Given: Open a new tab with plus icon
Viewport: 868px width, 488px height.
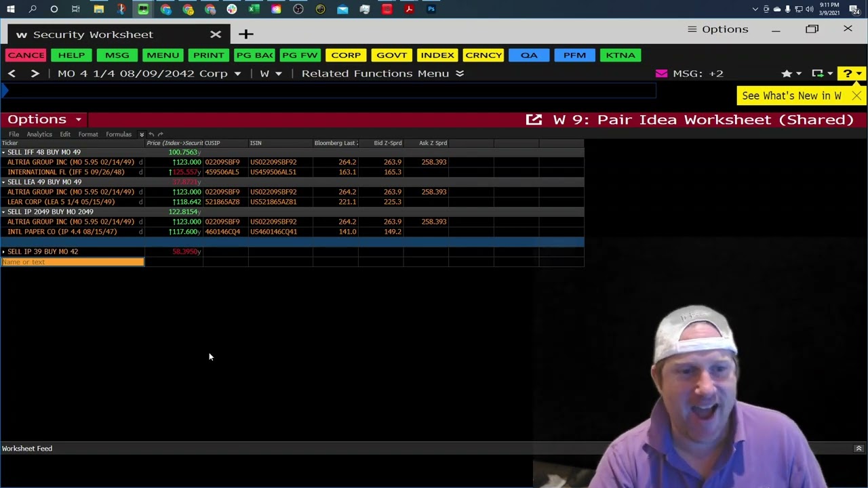Looking at the screenshot, I should (x=245, y=34).
